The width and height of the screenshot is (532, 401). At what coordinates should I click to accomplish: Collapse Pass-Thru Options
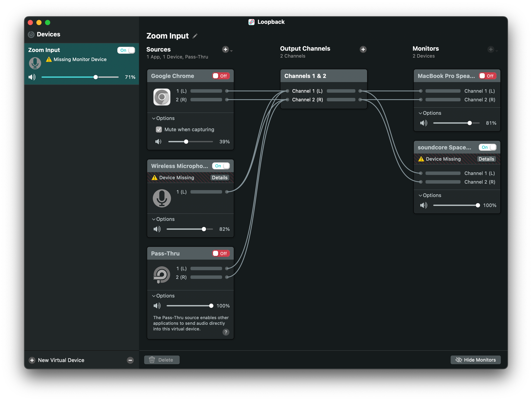click(163, 296)
